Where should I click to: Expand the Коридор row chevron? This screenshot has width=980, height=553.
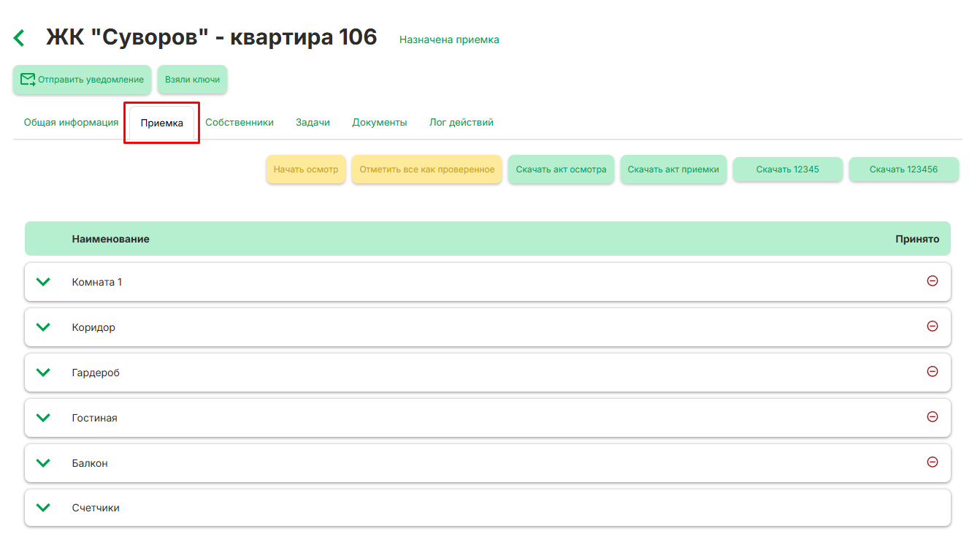click(x=43, y=327)
